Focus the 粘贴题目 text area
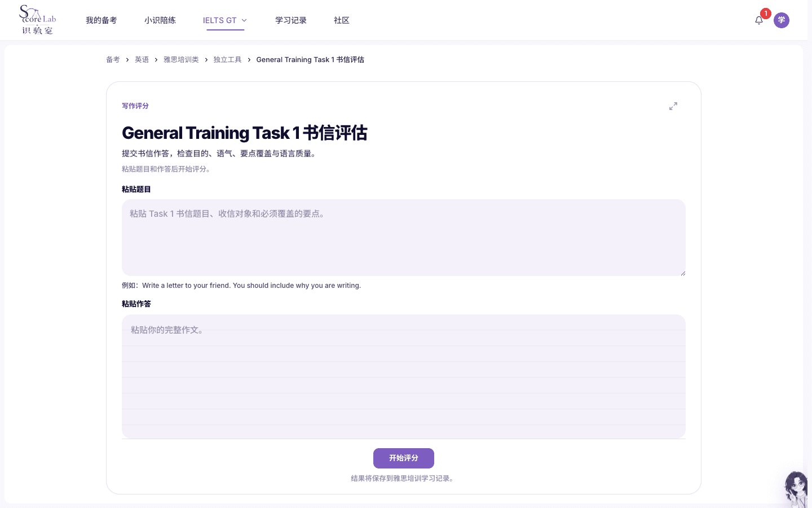 404,238
